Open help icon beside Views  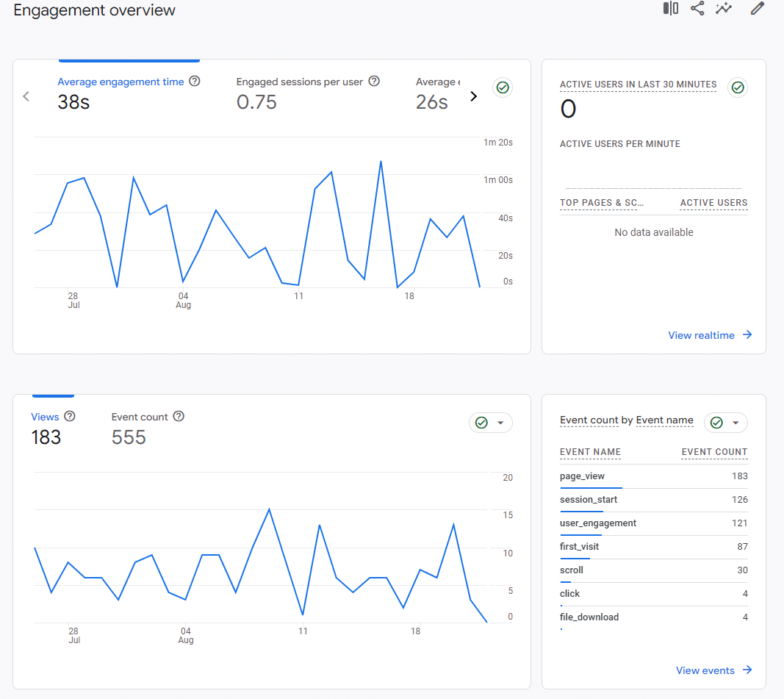click(70, 416)
